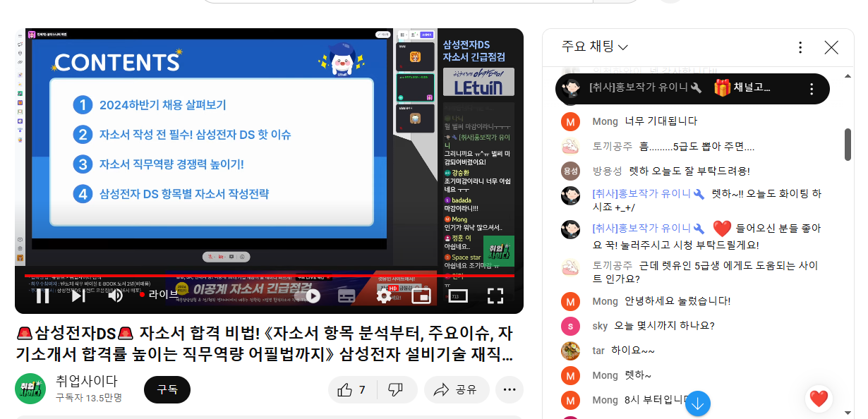Open video settings gear

click(384, 296)
